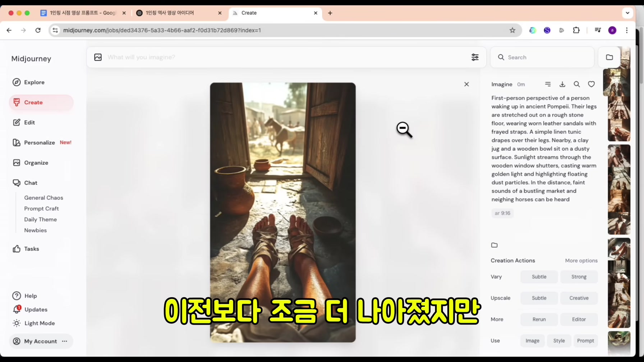Open the media control icon in toolbar

(x=598, y=30)
